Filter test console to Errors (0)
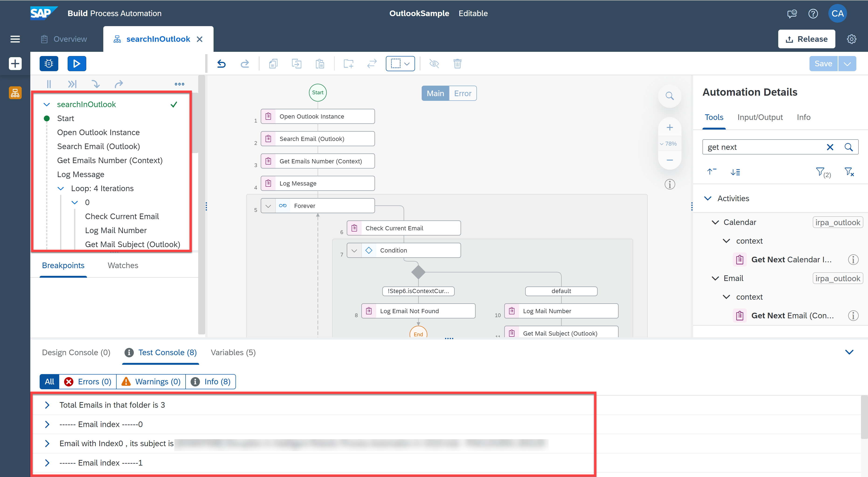868x477 pixels. click(88, 382)
